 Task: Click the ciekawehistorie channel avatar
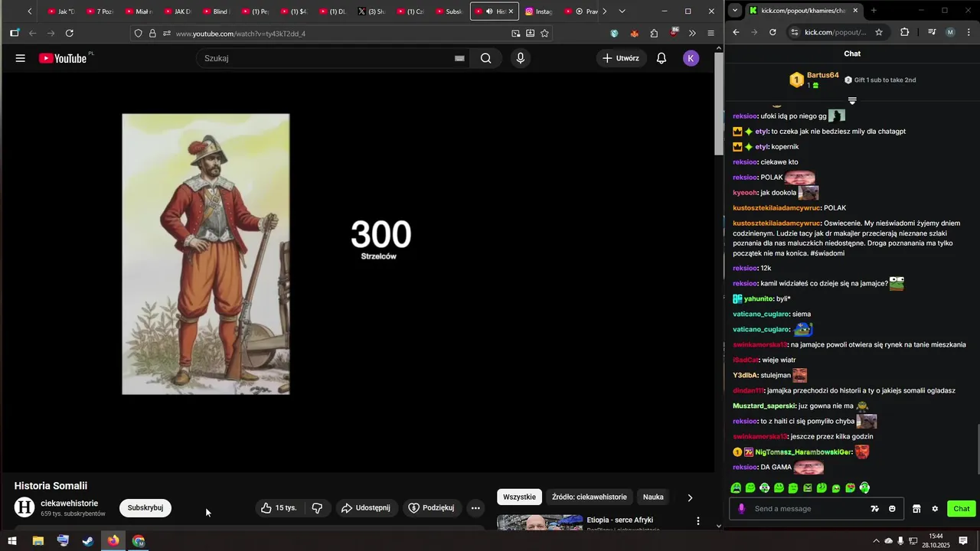[x=24, y=507]
